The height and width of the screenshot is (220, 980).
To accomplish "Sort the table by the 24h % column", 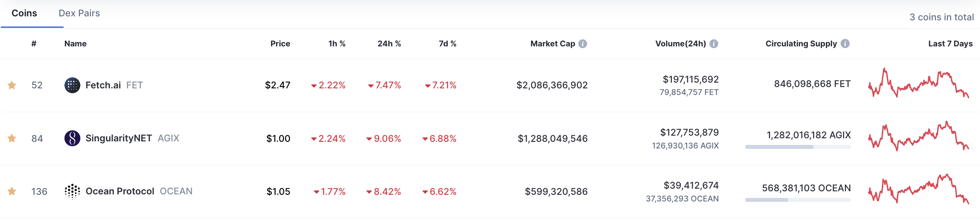I will [x=389, y=44].
